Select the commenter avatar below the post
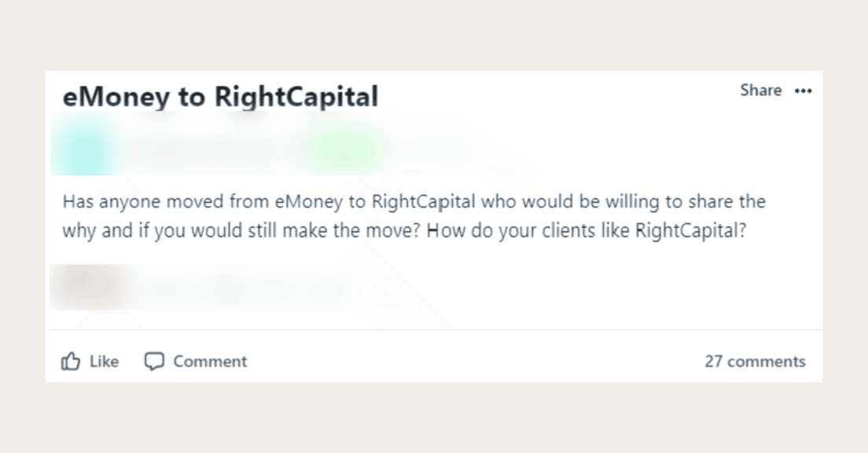 pos(83,285)
